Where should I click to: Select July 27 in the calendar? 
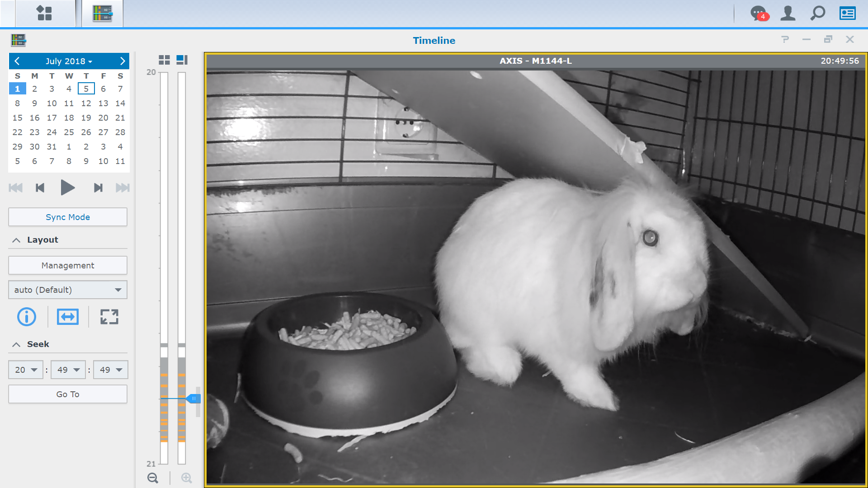pyautogui.click(x=103, y=132)
